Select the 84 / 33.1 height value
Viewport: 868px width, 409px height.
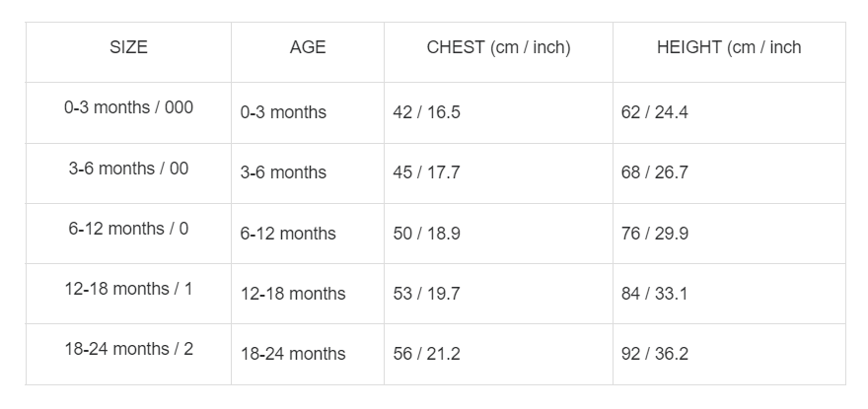pyautogui.click(x=654, y=294)
